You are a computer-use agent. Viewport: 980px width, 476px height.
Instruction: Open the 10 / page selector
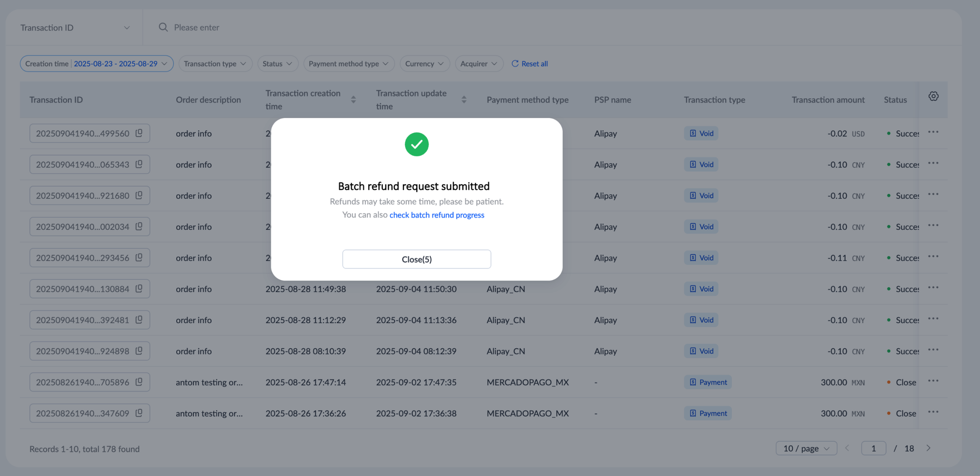[806, 448]
